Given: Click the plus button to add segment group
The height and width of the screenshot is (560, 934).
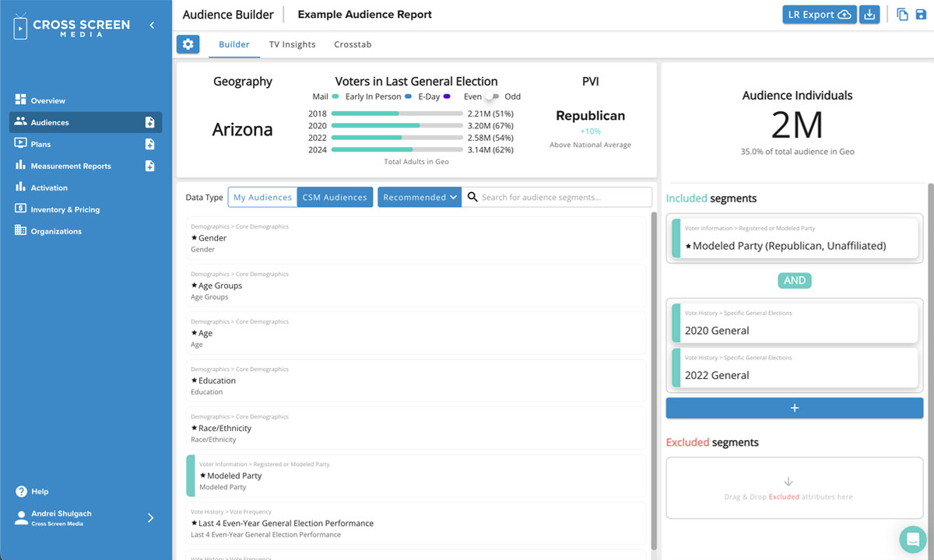Looking at the screenshot, I should pyautogui.click(x=794, y=408).
